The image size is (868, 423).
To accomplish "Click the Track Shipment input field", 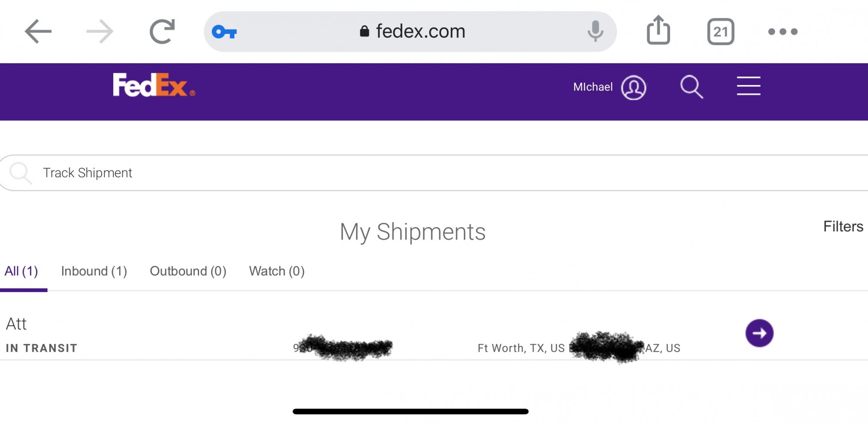I will point(434,173).
